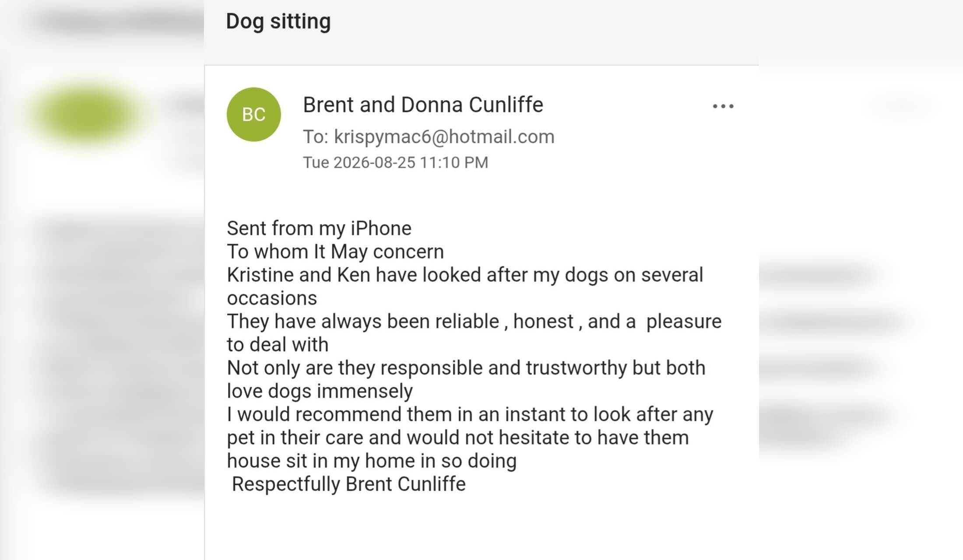The width and height of the screenshot is (963, 560).
Task: Click the To whom It May concern line
Action: [x=335, y=252]
